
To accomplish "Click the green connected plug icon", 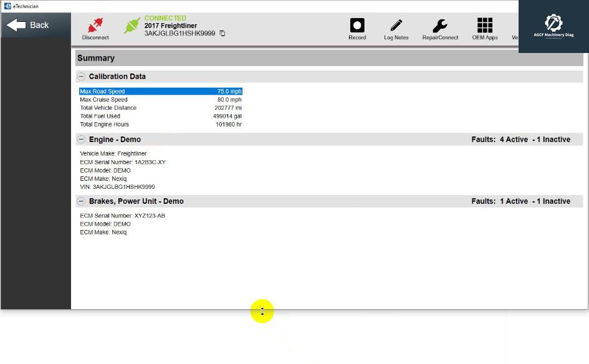I will pyautogui.click(x=132, y=25).
